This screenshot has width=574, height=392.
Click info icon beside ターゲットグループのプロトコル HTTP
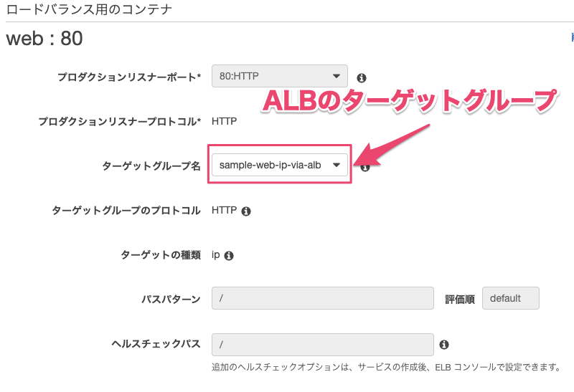(246, 211)
